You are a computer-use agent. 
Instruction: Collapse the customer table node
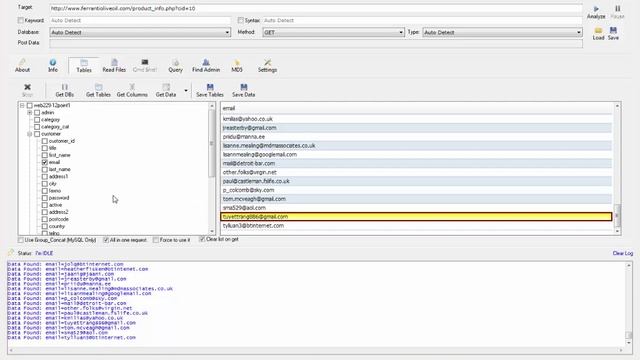30,134
